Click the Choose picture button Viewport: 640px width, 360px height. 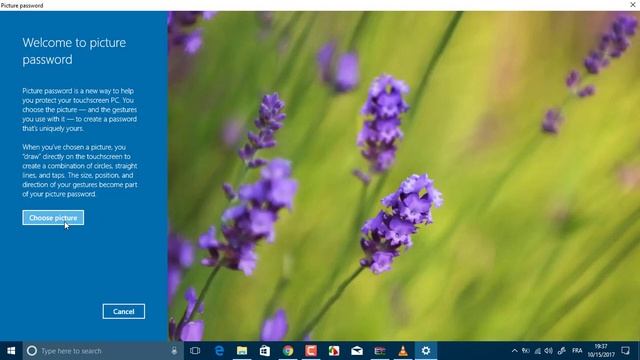coord(53,218)
